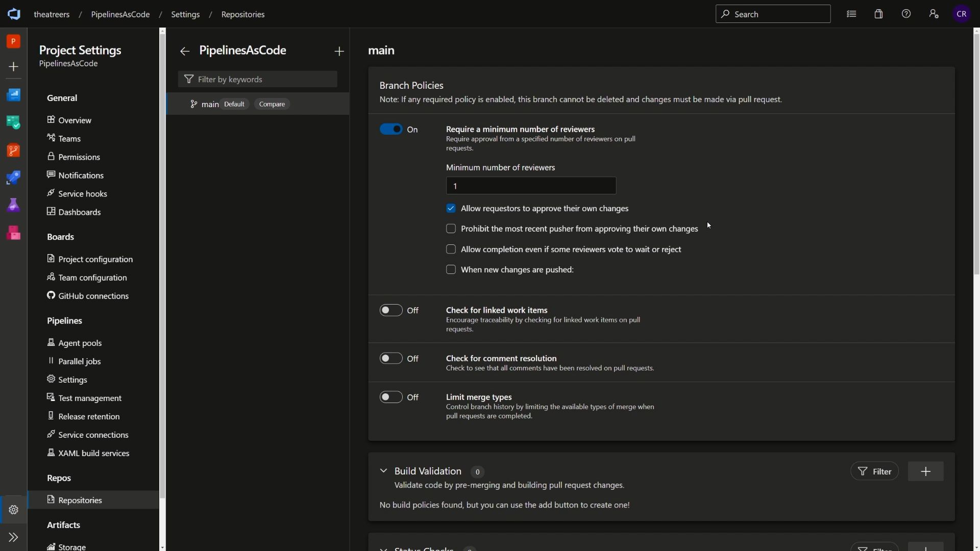This screenshot has height=551, width=980.
Task: Click the Azure DevOps home icon
Action: click(13, 13)
